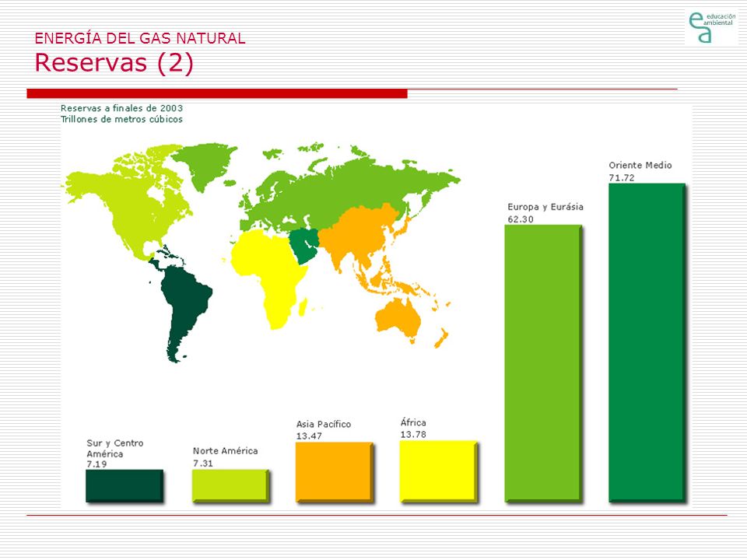Click 'Trillones de metros cúbicos' subtitle

(121, 120)
